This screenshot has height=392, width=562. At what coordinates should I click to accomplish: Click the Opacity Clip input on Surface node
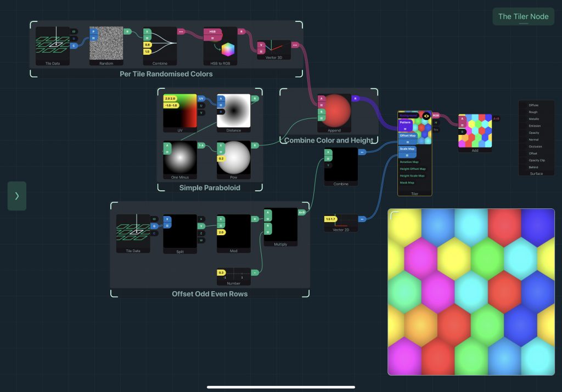pyautogui.click(x=537, y=161)
